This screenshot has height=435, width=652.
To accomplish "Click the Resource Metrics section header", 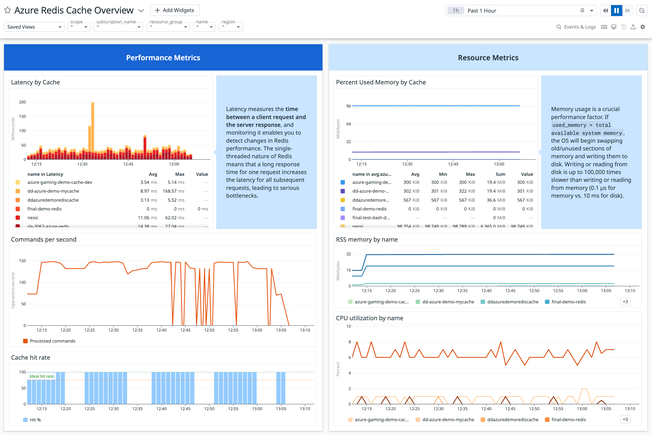I will click(x=487, y=58).
